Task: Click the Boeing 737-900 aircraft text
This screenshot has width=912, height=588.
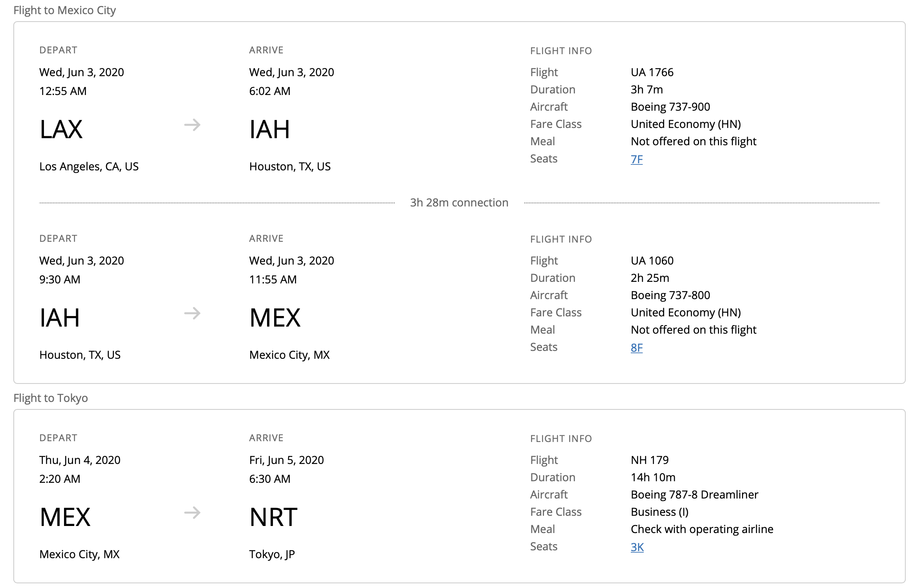Action: [670, 107]
